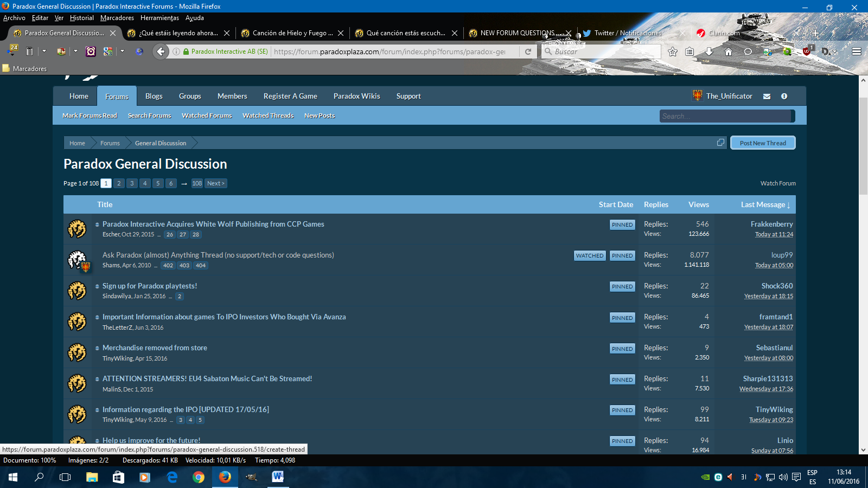Click the forum Search input field
Screen dimensions: 868x488
coord(725,116)
